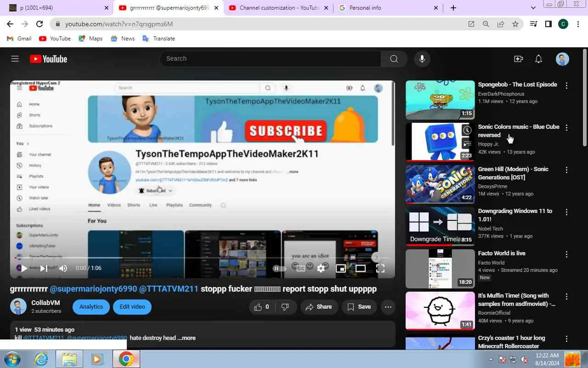Reload the page
This screenshot has height=368, width=588.
coord(40,24)
